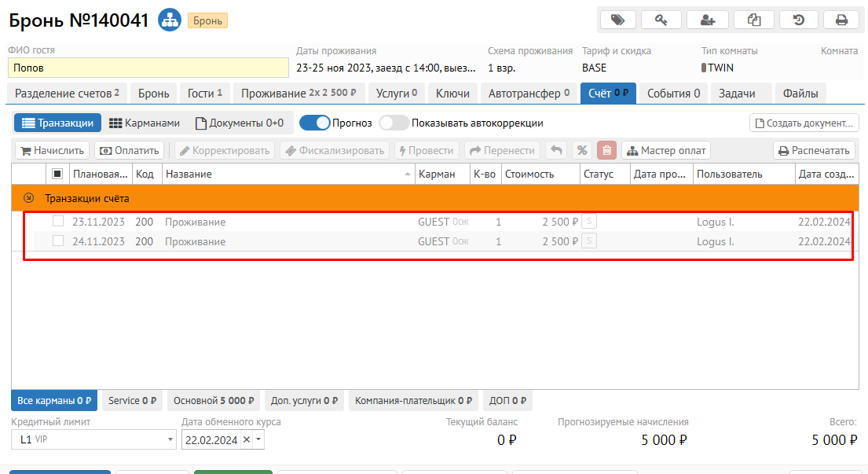Click the blue group icon beside booking number
Viewport: 868px width, 474px height.
(x=169, y=20)
